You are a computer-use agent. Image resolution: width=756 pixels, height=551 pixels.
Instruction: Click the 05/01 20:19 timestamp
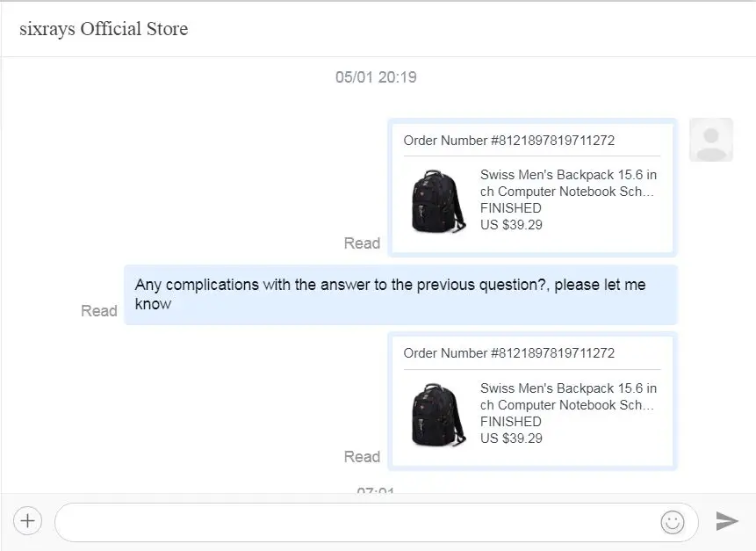(x=376, y=77)
